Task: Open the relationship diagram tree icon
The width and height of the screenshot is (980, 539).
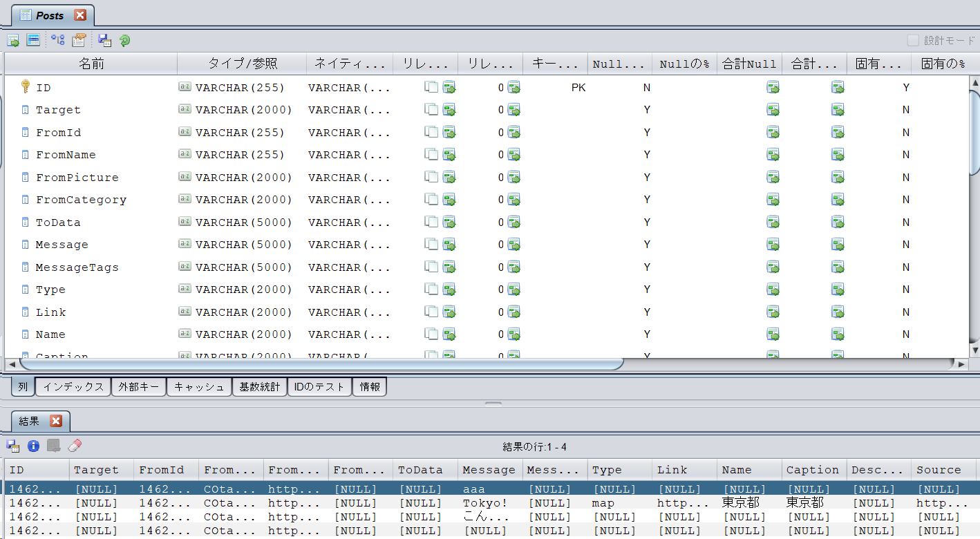Action: click(58, 40)
